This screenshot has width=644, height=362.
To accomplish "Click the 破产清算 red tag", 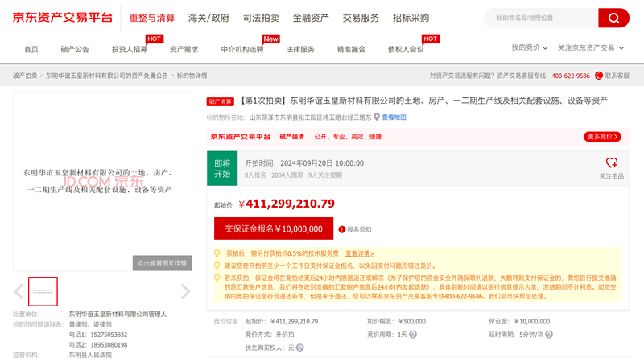I will pyautogui.click(x=220, y=101).
